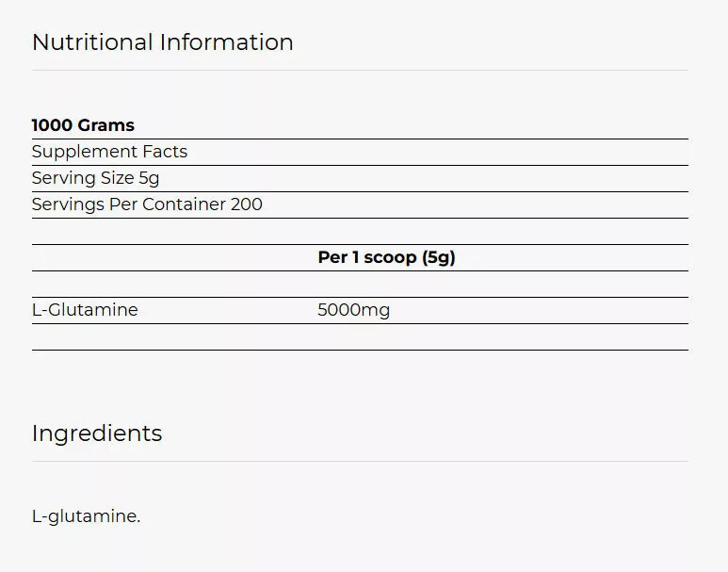Select the L-glutamine. text under Ingredients

pos(86,516)
